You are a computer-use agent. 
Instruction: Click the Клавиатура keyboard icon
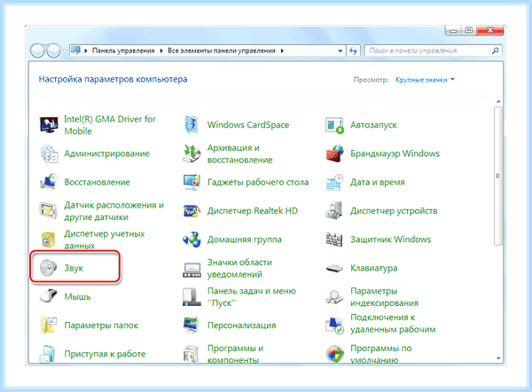[334, 269]
